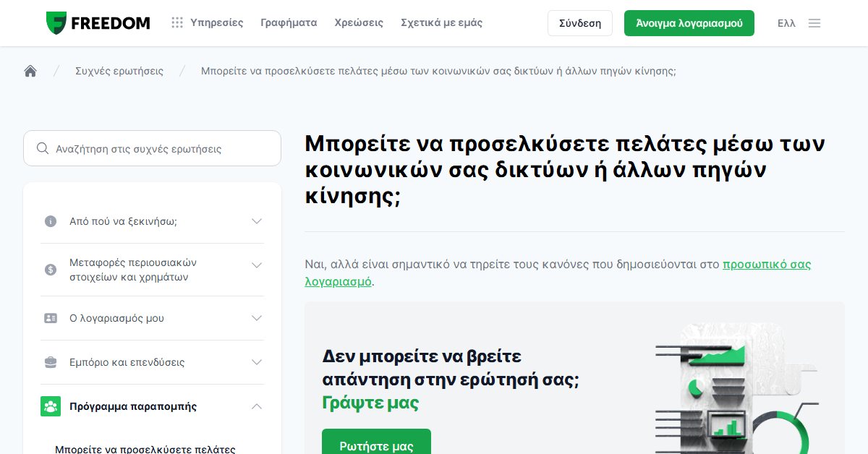
Task: Click the Σύνδεση button
Action: click(x=580, y=23)
